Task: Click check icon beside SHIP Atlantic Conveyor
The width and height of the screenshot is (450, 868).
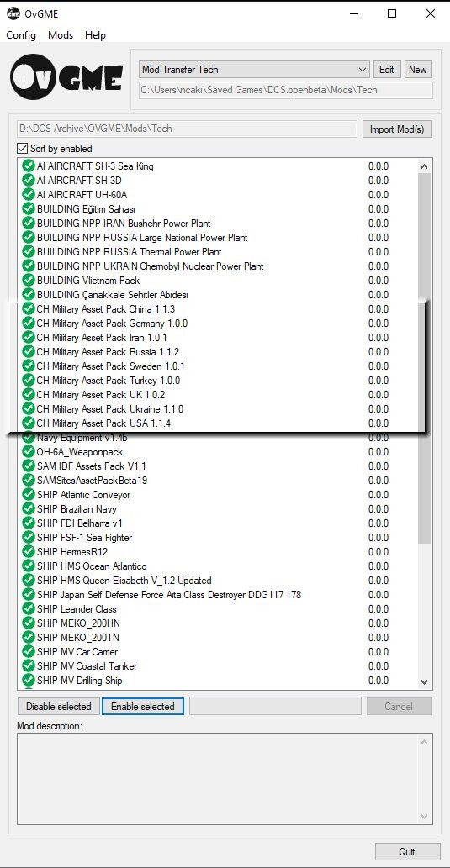Action: click(28, 495)
